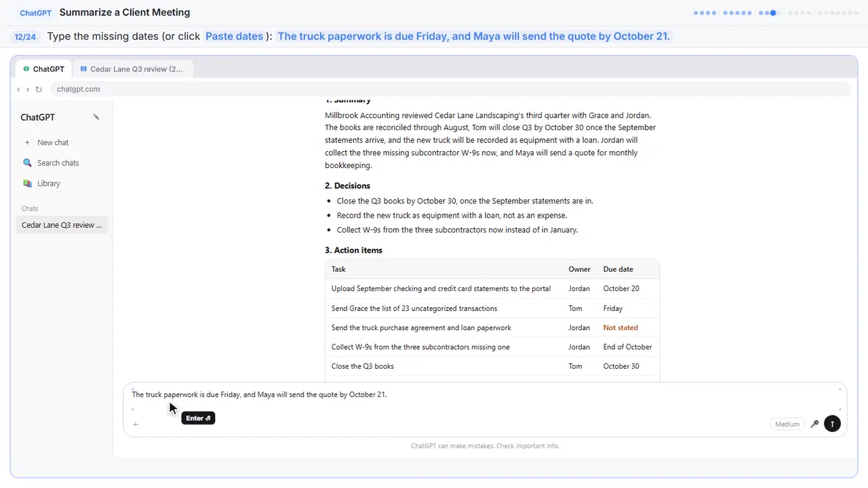
Task: Click the truck purchase agreement task cell
Action: (x=421, y=328)
